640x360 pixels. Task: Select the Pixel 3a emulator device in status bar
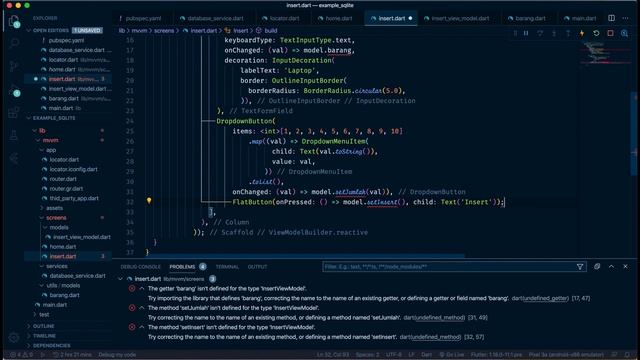566,355
